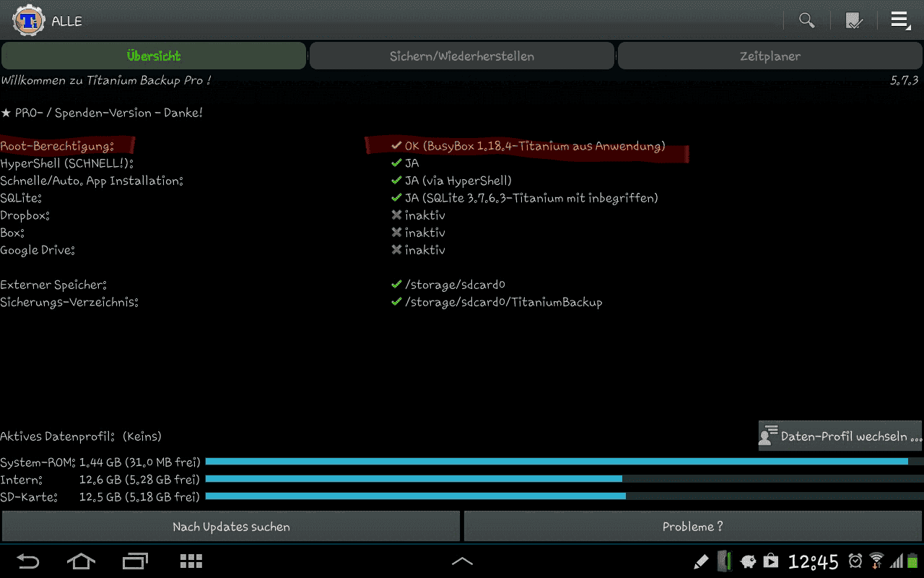Click SD-Karte 12.5 GB storage text

click(x=100, y=496)
